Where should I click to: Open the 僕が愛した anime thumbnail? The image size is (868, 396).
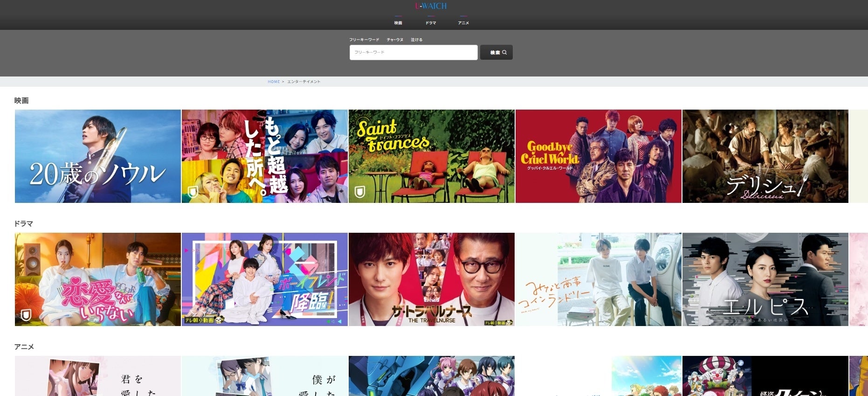click(x=265, y=376)
